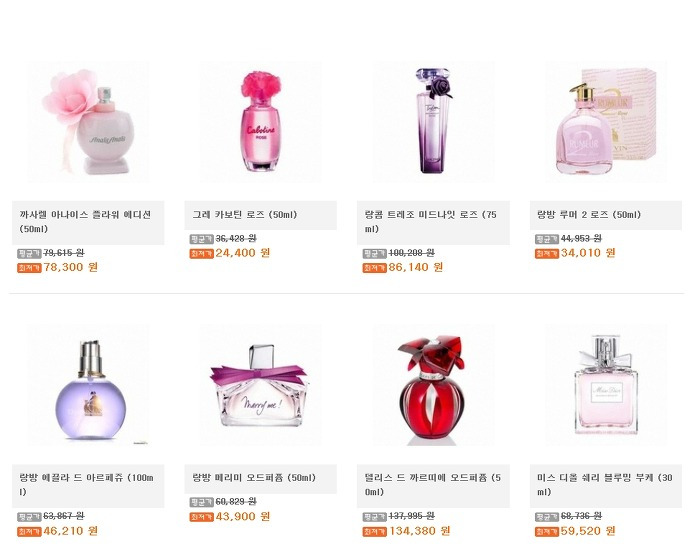Open the 랑방 루머 2 로즈 title
Screen dimensions: 700x554
(x=589, y=215)
